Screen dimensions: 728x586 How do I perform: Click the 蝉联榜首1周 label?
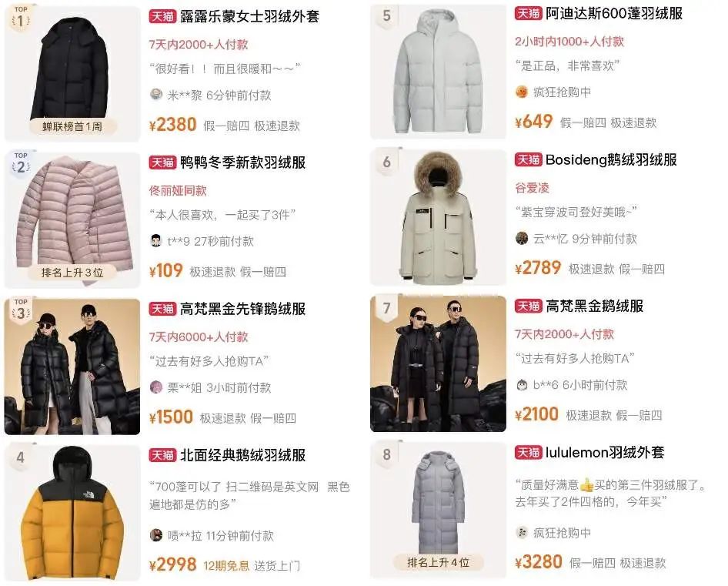[72, 126]
